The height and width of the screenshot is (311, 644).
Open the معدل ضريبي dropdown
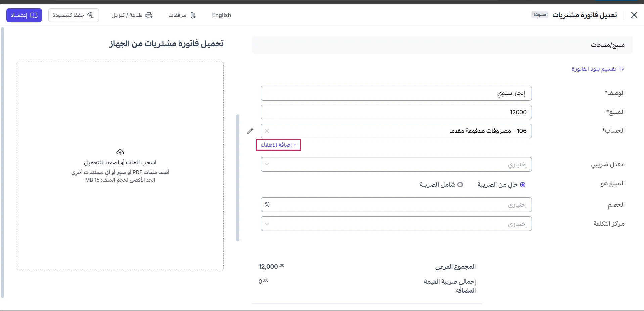(396, 164)
